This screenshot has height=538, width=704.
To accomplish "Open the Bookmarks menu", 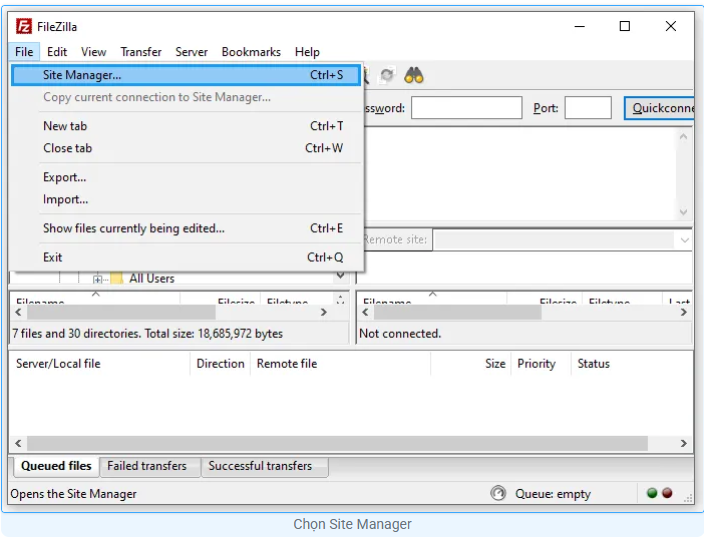I will (x=251, y=52).
